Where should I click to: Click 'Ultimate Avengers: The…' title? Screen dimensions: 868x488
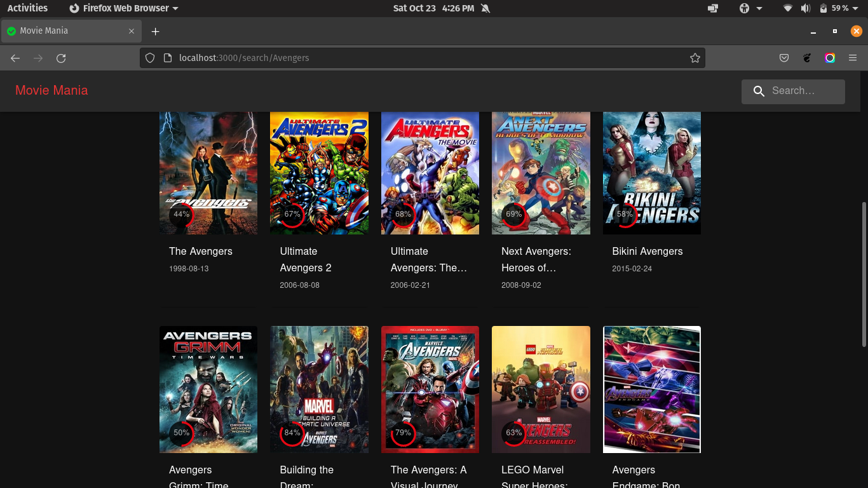click(x=429, y=260)
